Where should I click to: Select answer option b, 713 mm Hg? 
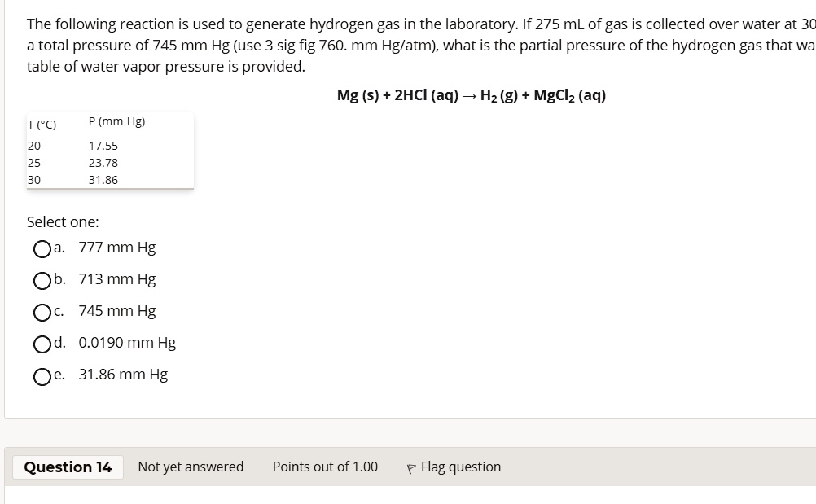(43, 281)
